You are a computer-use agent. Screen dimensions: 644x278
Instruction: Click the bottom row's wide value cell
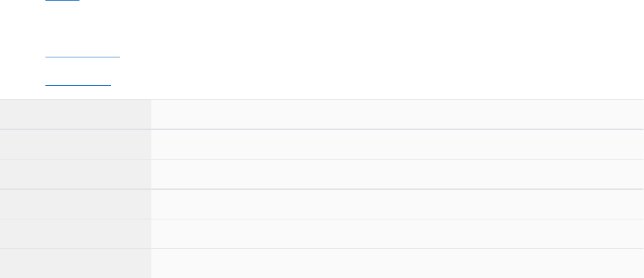tap(397, 264)
